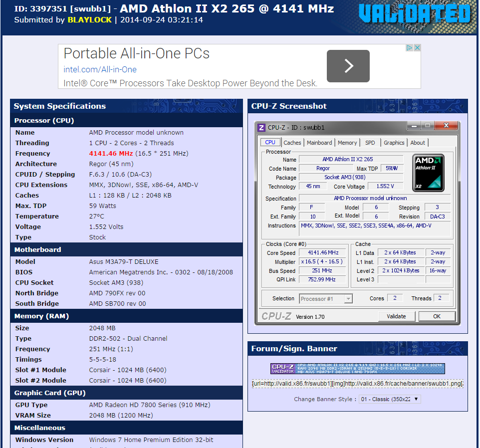Click the VALIDATED logo in the header
480x448 pixels.
click(415, 14)
